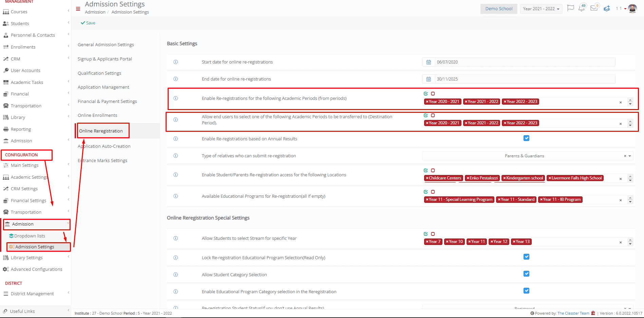This screenshot has height=318, width=644.
Task: Click info icon for End date row
Action: tap(176, 79)
